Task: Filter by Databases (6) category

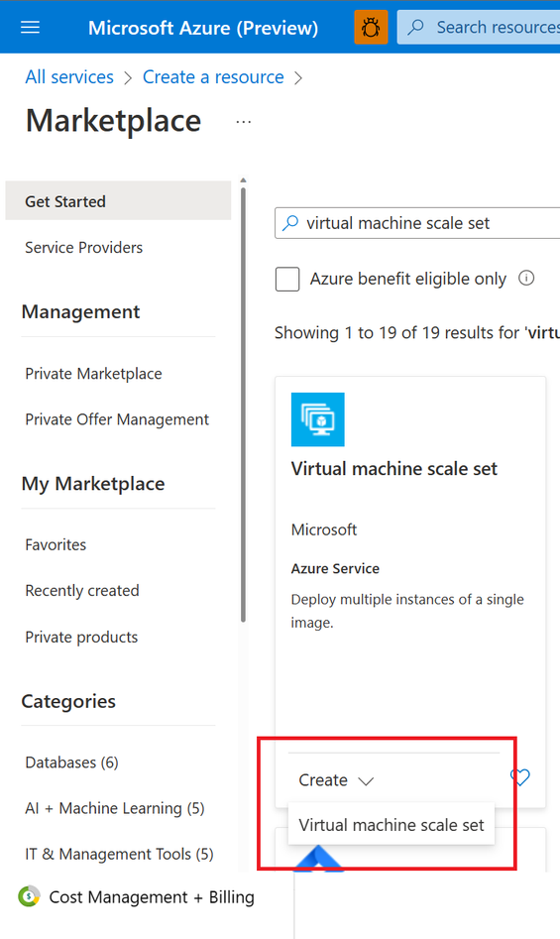Action: point(71,763)
